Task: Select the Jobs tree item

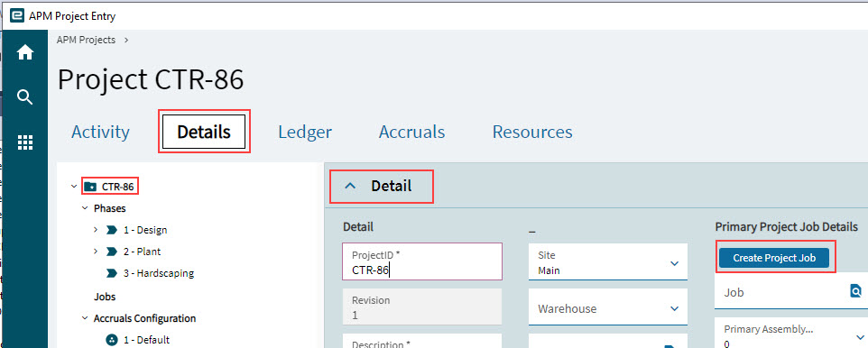Action: pos(105,297)
